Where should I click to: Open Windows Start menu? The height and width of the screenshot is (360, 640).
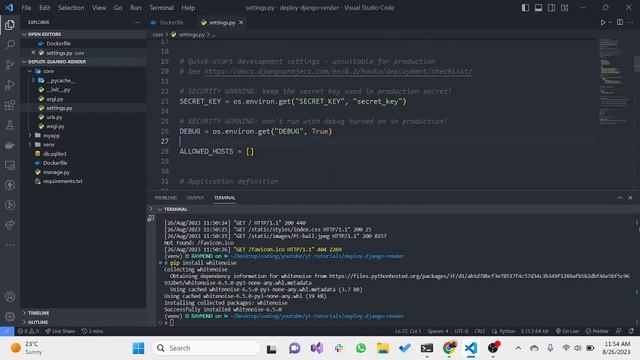(138, 348)
